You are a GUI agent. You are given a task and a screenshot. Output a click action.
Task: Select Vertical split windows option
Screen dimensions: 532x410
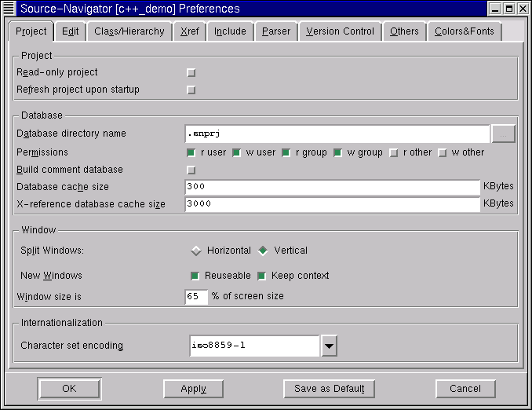[263, 251]
